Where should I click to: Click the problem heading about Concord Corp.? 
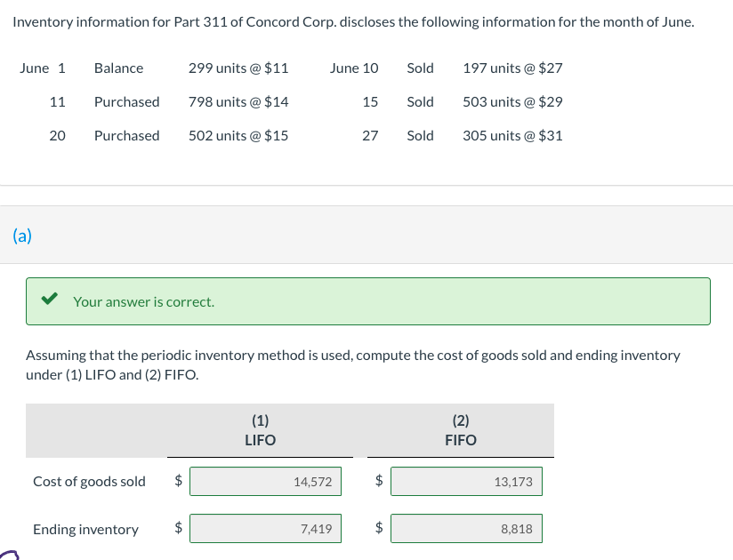coord(353,21)
